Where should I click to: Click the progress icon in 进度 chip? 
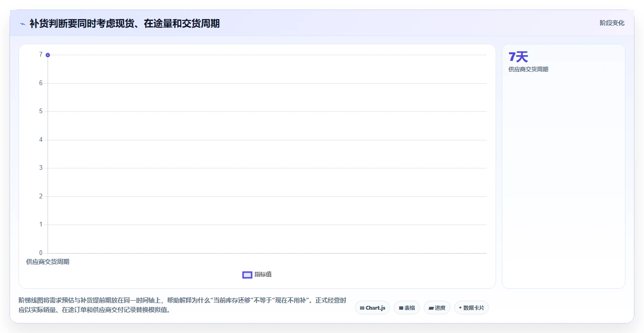(431, 308)
